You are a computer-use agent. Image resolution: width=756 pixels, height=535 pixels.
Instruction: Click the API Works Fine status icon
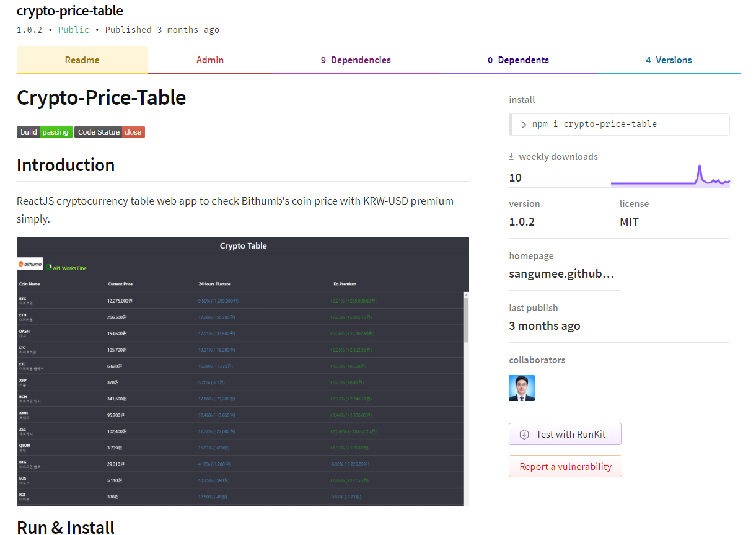click(x=48, y=268)
